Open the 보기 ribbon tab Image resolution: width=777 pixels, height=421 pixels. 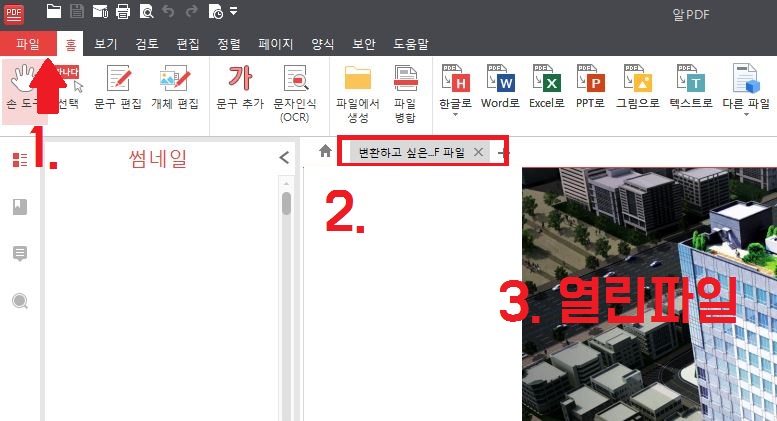pos(106,44)
